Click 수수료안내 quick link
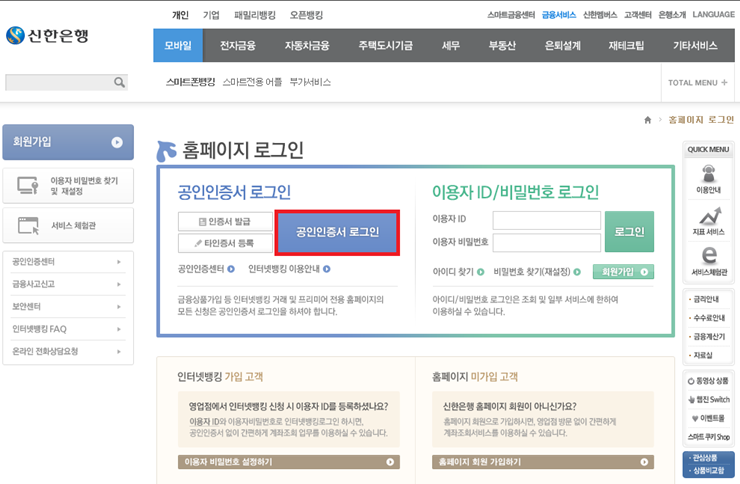The height and width of the screenshot is (484, 740). click(707, 318)
